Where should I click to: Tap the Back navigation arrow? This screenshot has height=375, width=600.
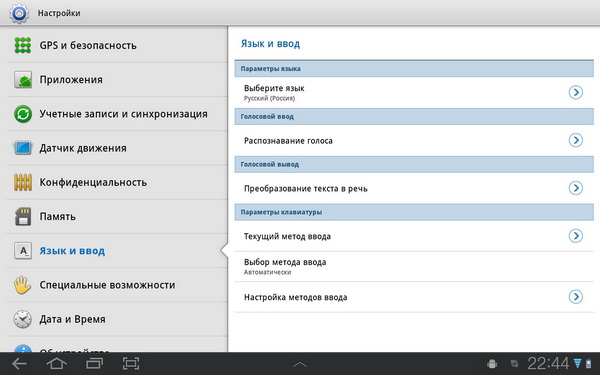click(x=19, y=363)
